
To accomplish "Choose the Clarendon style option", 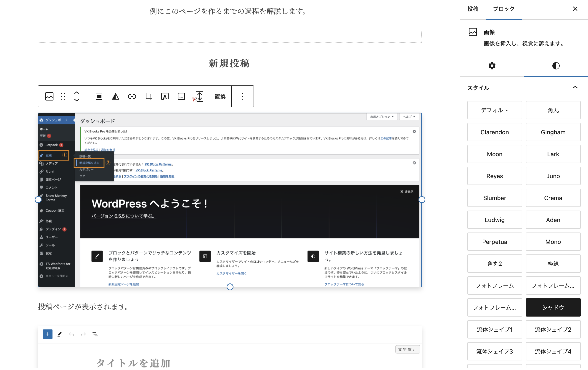I will (x=495, y=132).
